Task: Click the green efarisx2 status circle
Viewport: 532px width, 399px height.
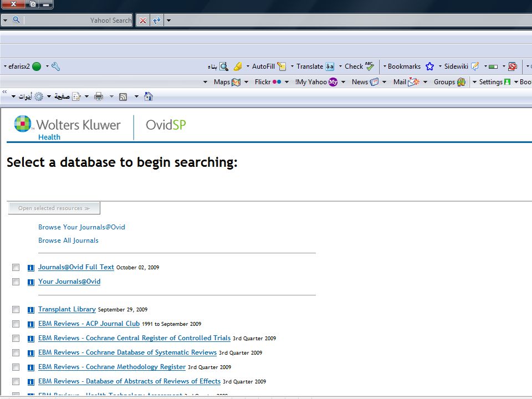Action: 37,66
